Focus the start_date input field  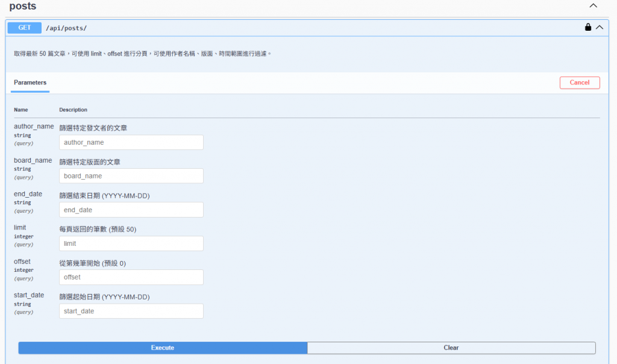(131, 311)
